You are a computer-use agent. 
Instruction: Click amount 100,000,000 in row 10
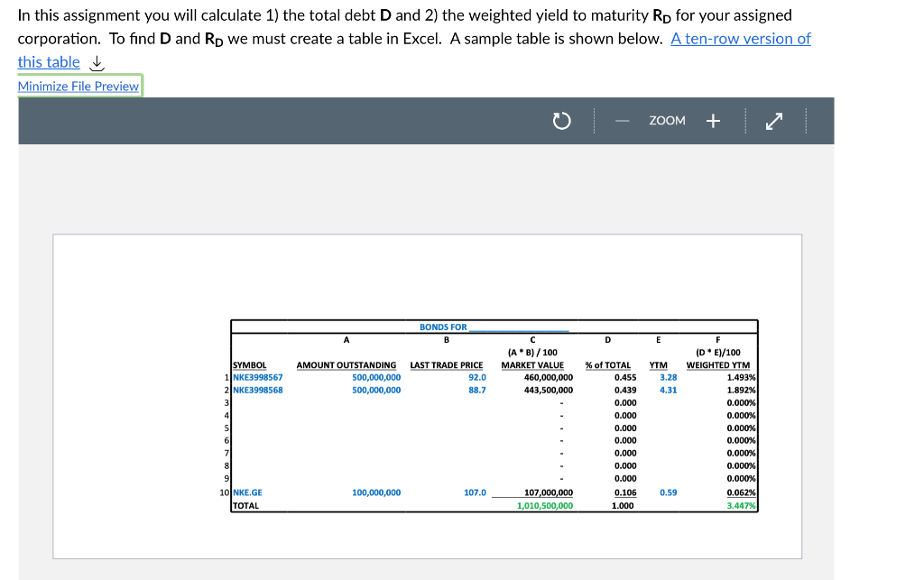376,493
